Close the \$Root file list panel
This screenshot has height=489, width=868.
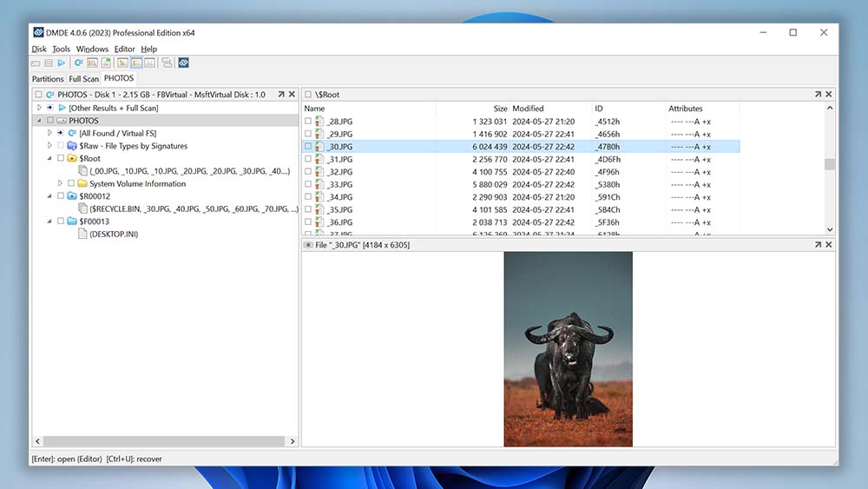[829, 95]
